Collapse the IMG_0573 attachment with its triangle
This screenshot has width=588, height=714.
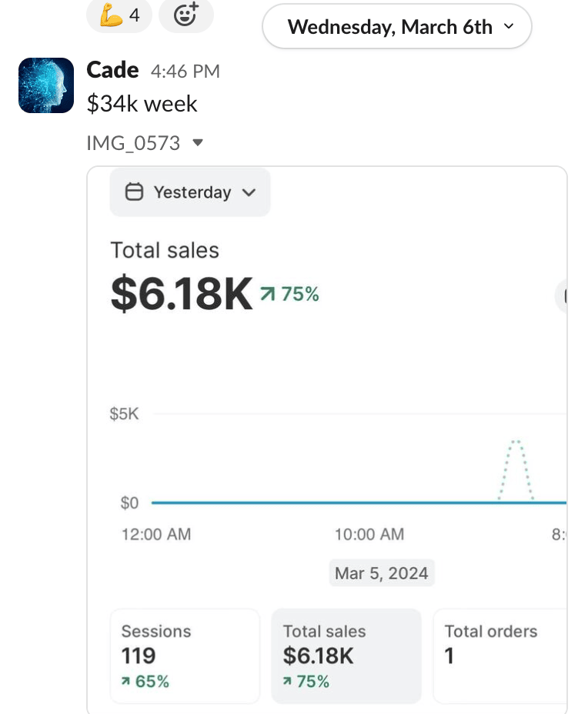198,143
